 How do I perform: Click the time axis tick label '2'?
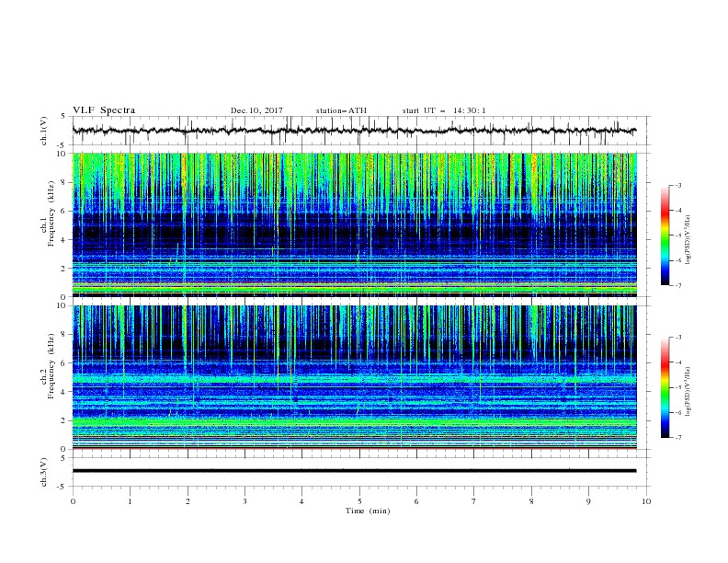(188, 501)
